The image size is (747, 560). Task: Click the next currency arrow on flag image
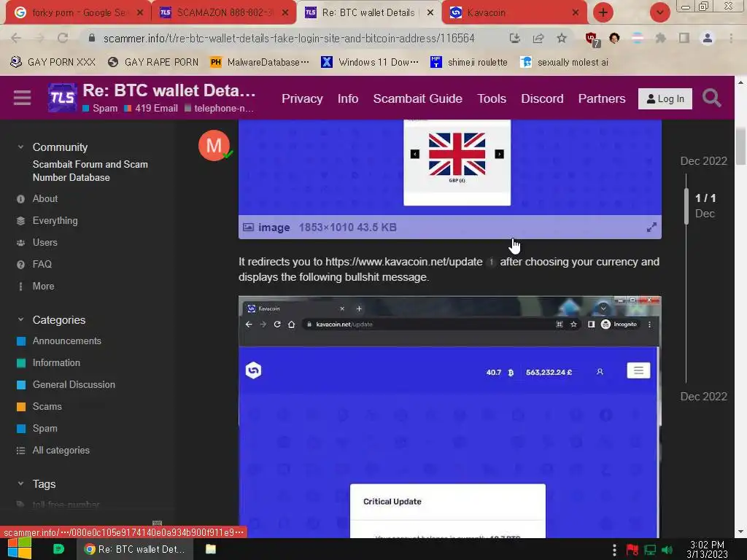coord(499,154)
